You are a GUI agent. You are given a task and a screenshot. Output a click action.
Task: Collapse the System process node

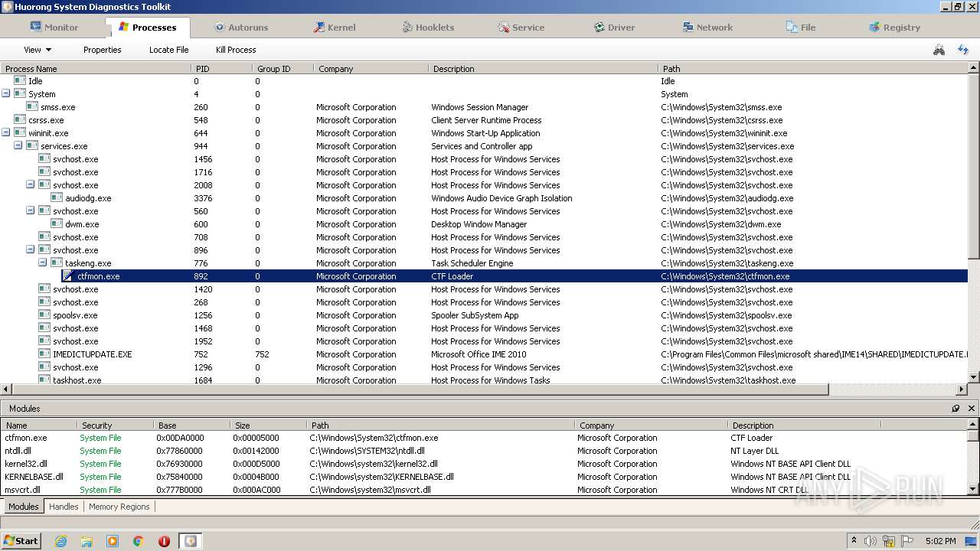pyautogui.click(x=6, y=93)
